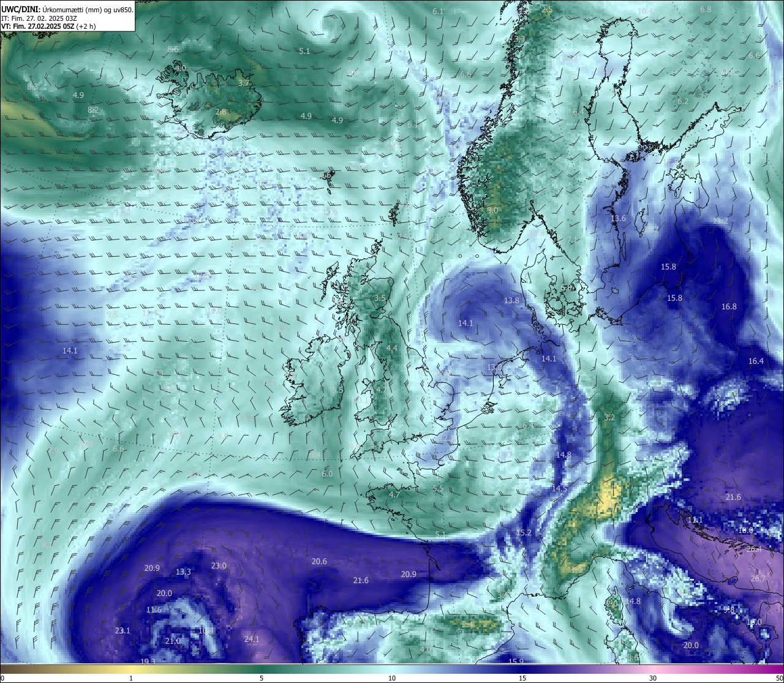The width and height of the screenshot is (784, 683).
Task: Select the 13.3 value in the southwest
Action: pyautogui.click(x=183, y=572)
